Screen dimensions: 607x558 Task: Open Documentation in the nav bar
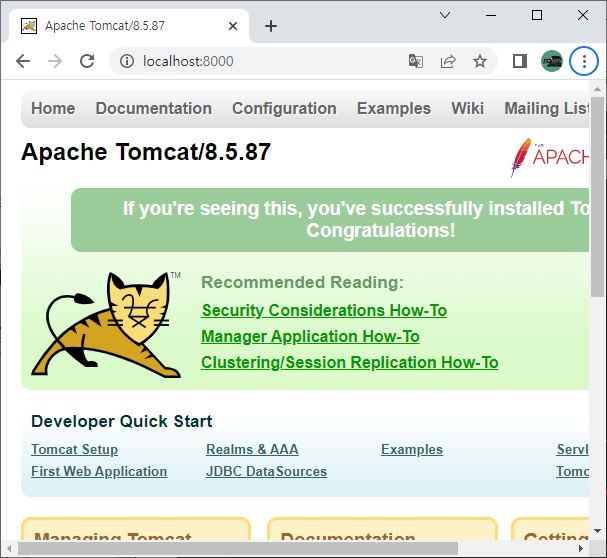154,108
